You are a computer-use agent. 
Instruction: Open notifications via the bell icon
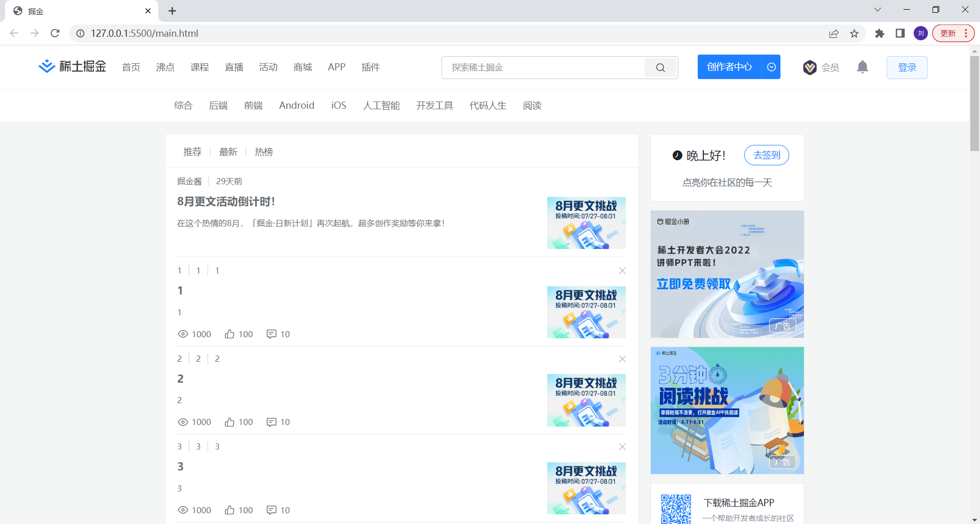[862, 67]
